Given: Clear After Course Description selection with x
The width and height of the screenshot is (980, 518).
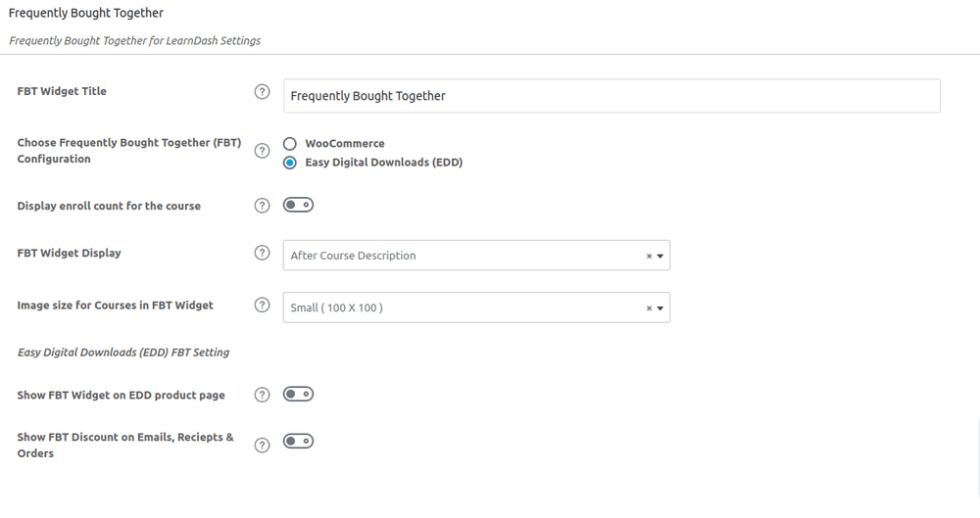Looking at the screenshot, I should point(649,257).
